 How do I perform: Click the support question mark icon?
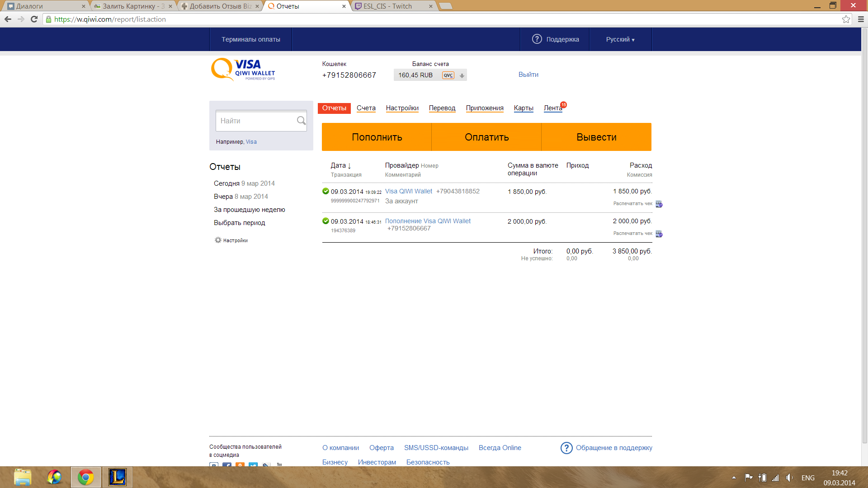537,39
